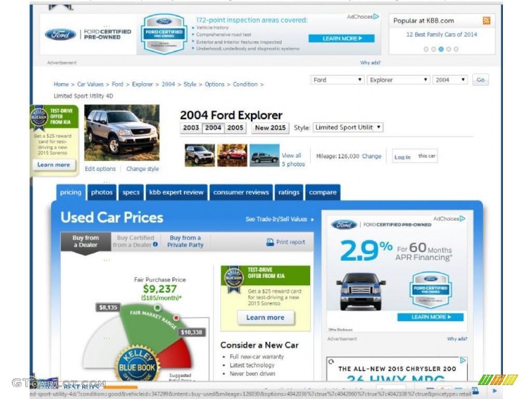Click the Options breadcrumb link
The image size is (532, 399).
click(215, 84)
